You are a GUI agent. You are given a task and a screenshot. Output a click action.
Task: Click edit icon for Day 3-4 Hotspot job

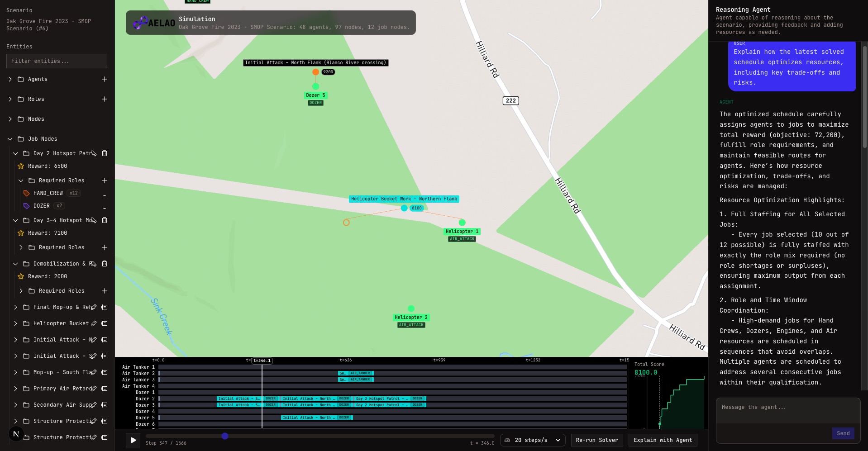(x=94, y=220)
